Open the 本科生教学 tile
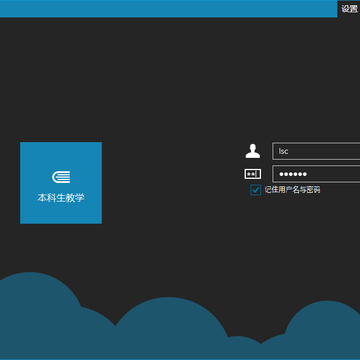Viewport: 360px width, 360px height. 61,183
